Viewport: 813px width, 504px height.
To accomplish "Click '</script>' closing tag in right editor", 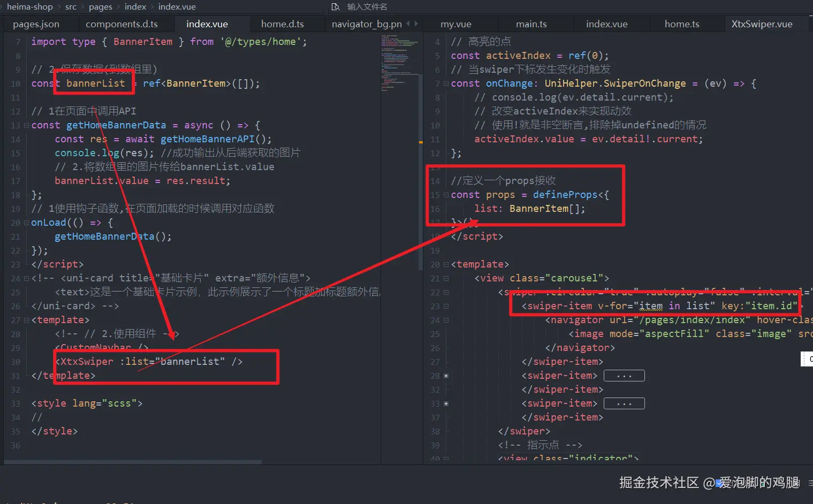I will coord(477,236).
